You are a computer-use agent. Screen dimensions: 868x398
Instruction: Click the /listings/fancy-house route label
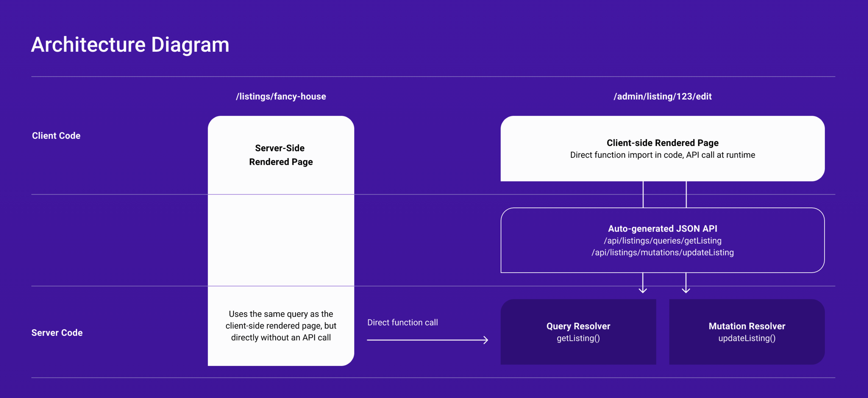(x=281, y=96)
